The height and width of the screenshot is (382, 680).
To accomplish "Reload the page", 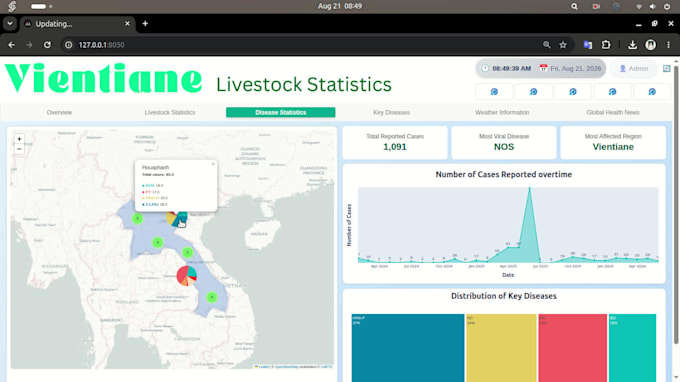I will tap(47, 45).
